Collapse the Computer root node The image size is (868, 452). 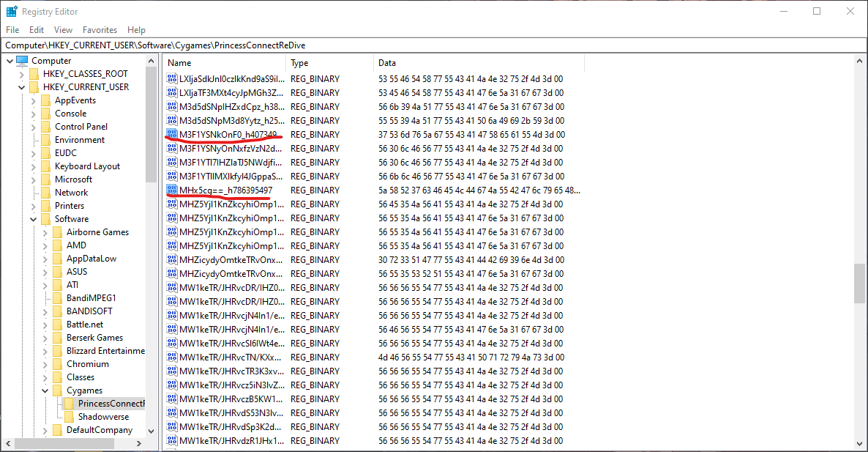click(10, 61)
